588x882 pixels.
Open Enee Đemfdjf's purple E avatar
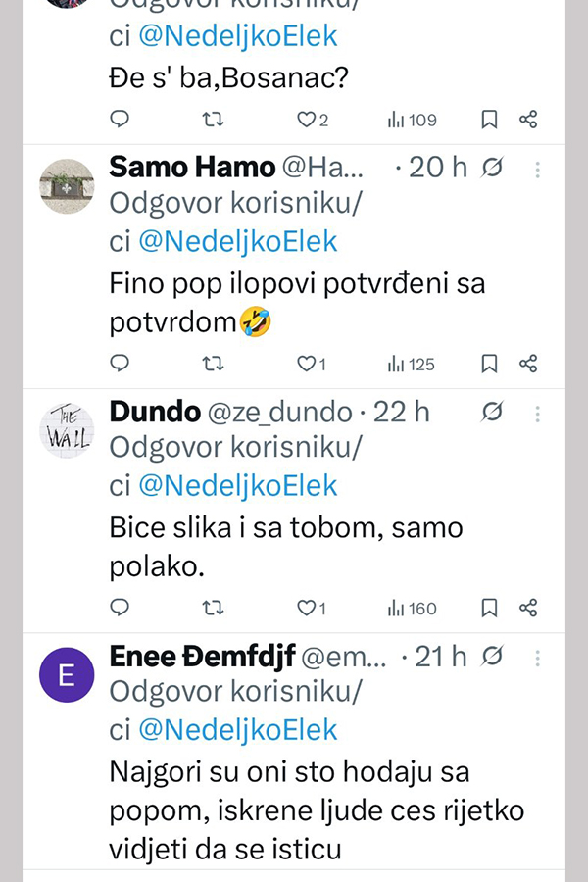pos(67,675)
